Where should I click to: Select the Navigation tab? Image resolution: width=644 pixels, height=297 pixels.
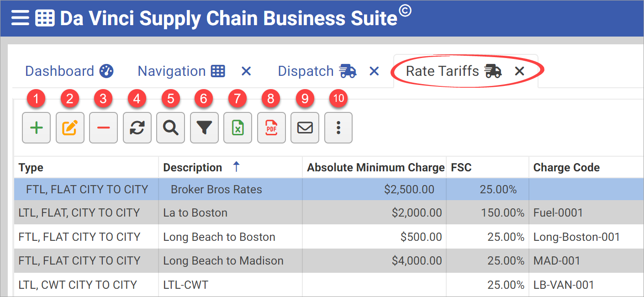coord(171,71)
